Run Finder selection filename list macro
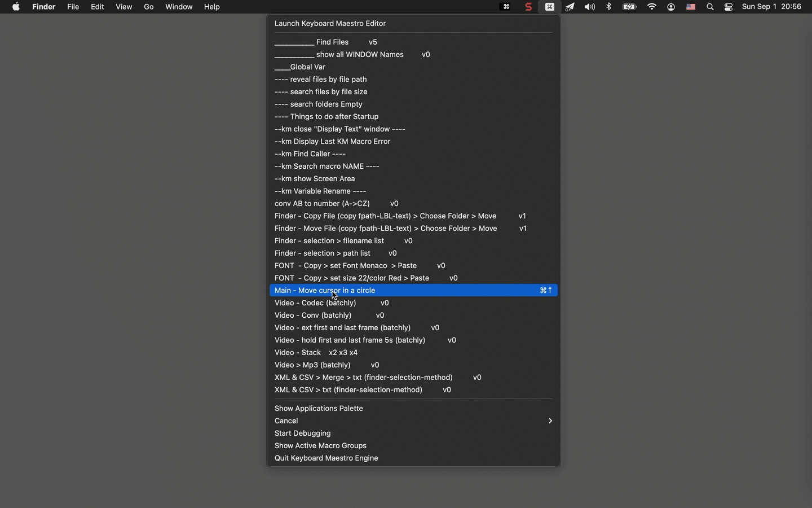 point(413,241)
